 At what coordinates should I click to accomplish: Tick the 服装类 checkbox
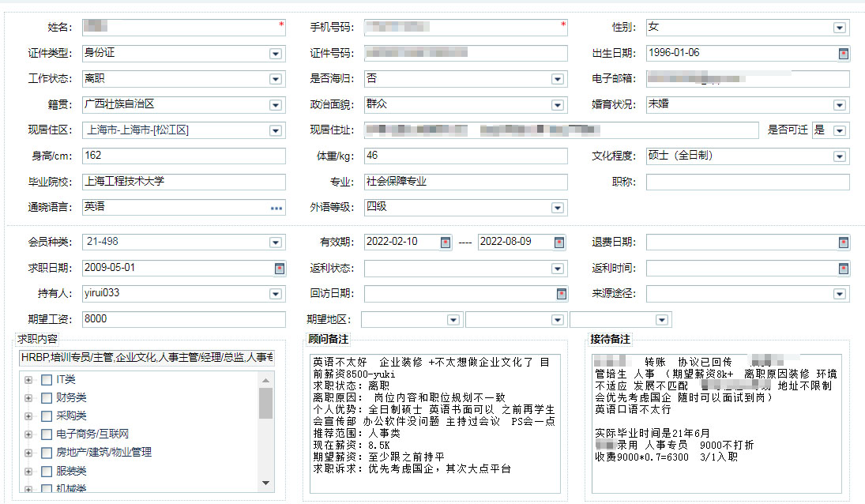tap(47, 472)
